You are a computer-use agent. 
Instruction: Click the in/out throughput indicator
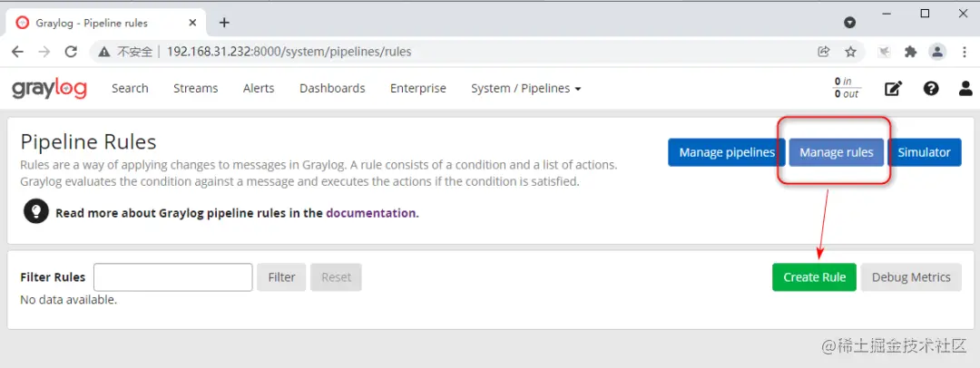click(x=847, y=88)
